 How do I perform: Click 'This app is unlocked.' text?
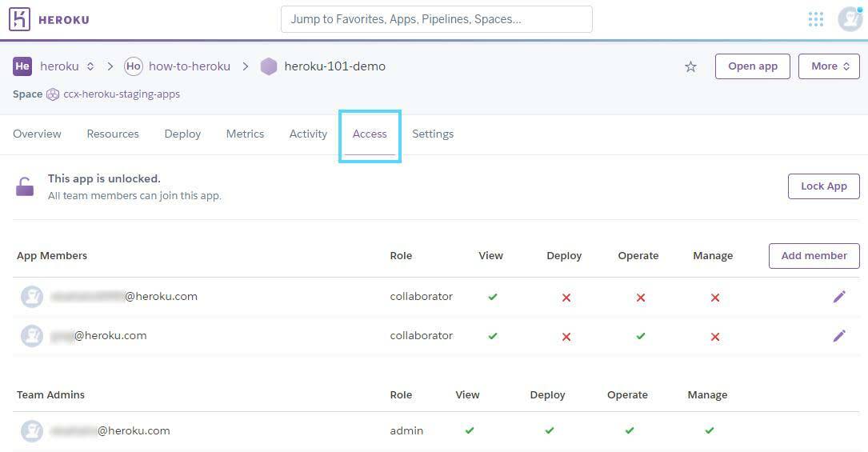point(104,178)
